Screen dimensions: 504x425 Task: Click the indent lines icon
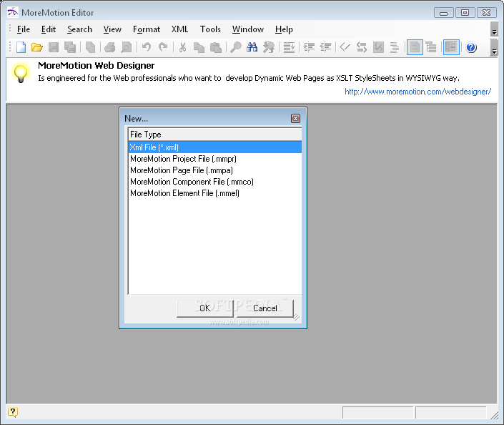point(309,47)
